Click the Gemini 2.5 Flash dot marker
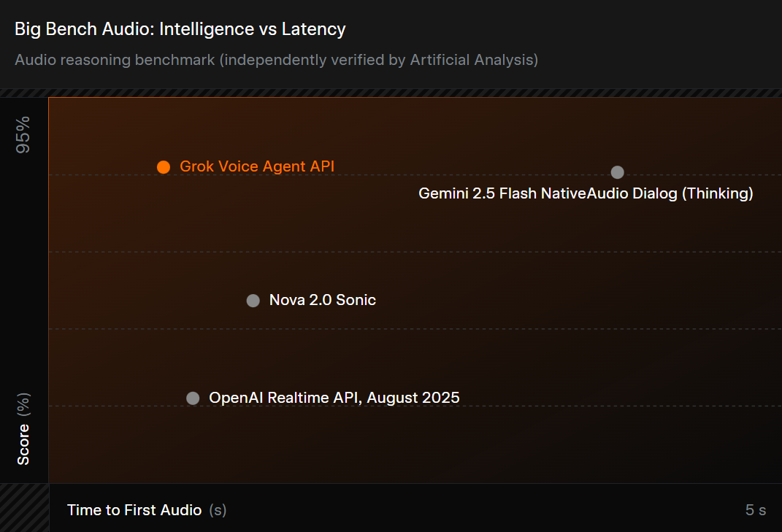This screenshot has height=532, width=782. tap(617, 172)
